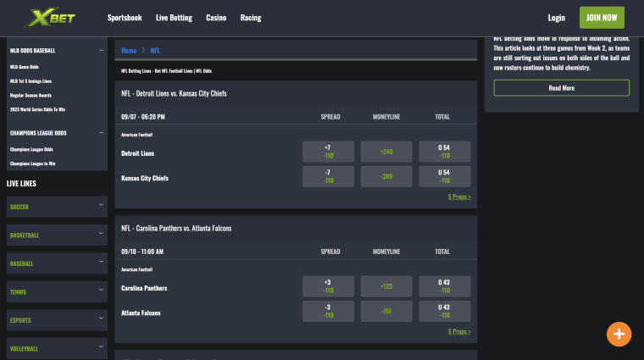Select Over 43 total for Panthers game
The width and height of the screenshot is (644, 360).
pyautogui.click(x=444, y=286)
